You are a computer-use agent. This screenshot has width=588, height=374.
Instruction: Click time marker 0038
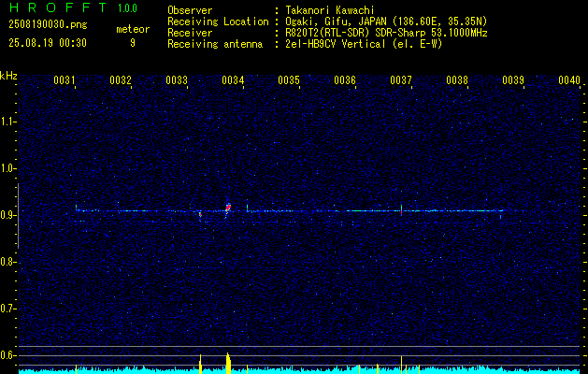[x=457, y=80]
